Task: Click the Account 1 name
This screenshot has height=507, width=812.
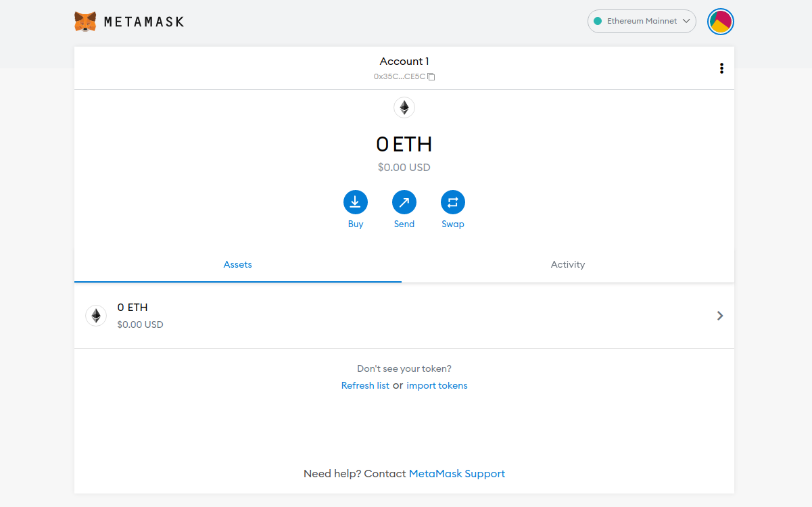Action: [x=404, y=61]
